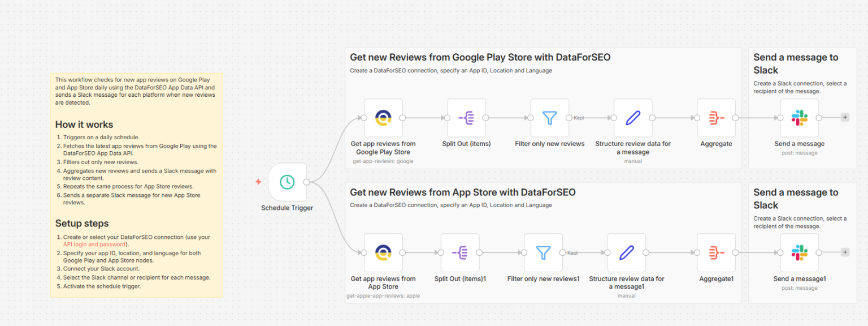This screenshot has width=868, height=326.
Task: Open the Filter only new reviews node
Action: click(550, 118)
